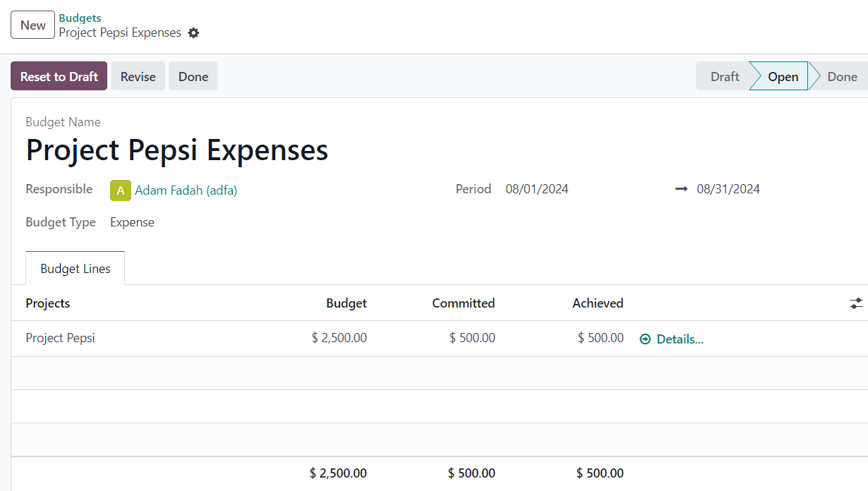Open the column options adjust icon
Screen dimensions: 868x491
(x=856, y=303)
